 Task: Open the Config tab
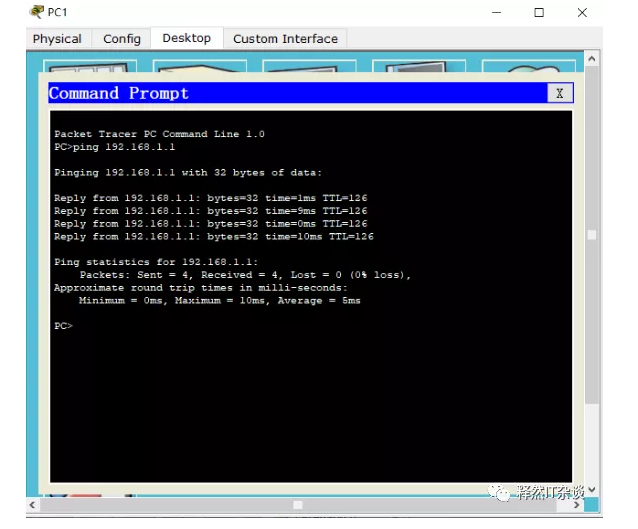click(122, 39)
